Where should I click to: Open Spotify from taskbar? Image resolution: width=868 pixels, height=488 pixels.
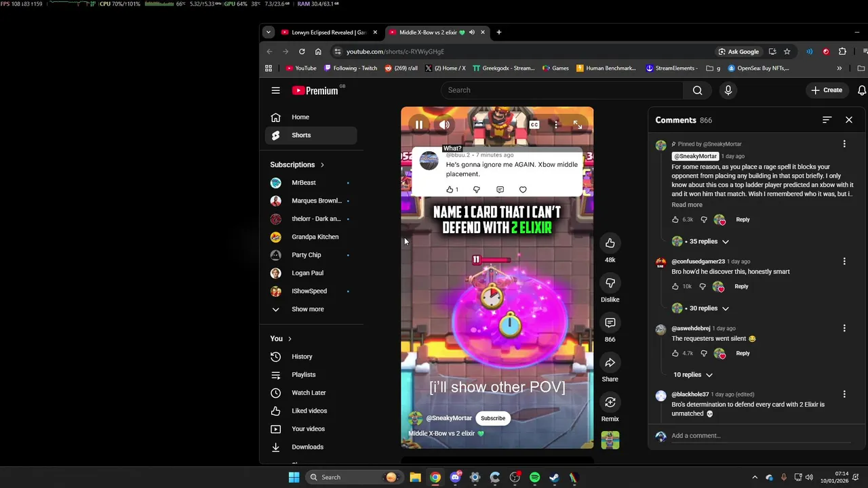pos(534,477)
